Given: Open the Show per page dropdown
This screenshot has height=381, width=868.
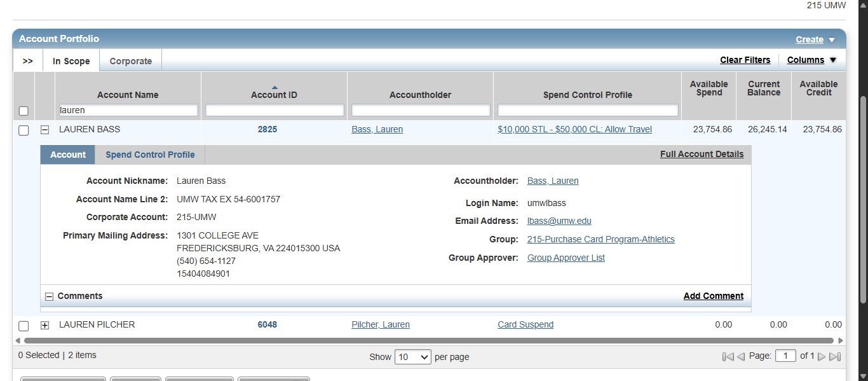Looking at the screenshot, I should coord(413,357).
